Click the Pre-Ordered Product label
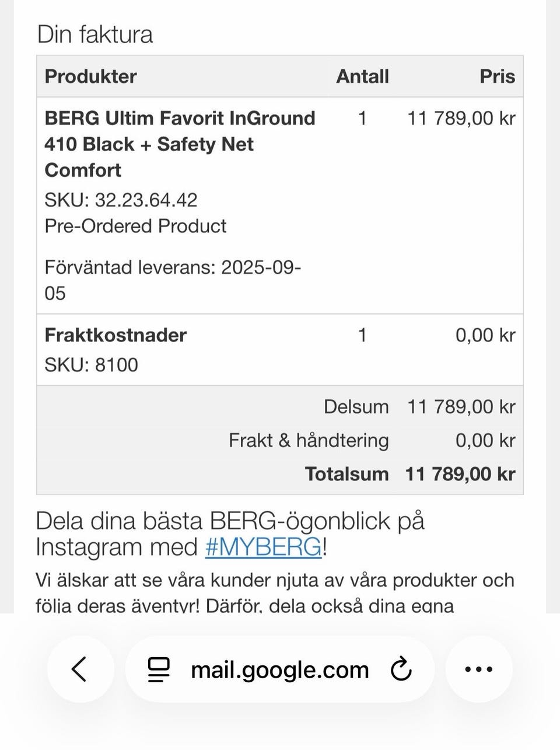Screen dimensions: 560x750 pyautogui.click(x=135, y=226)
